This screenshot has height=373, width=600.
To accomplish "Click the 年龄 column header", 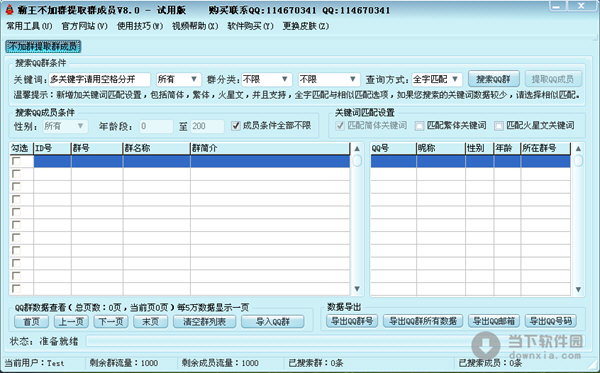I will (507, 148).
